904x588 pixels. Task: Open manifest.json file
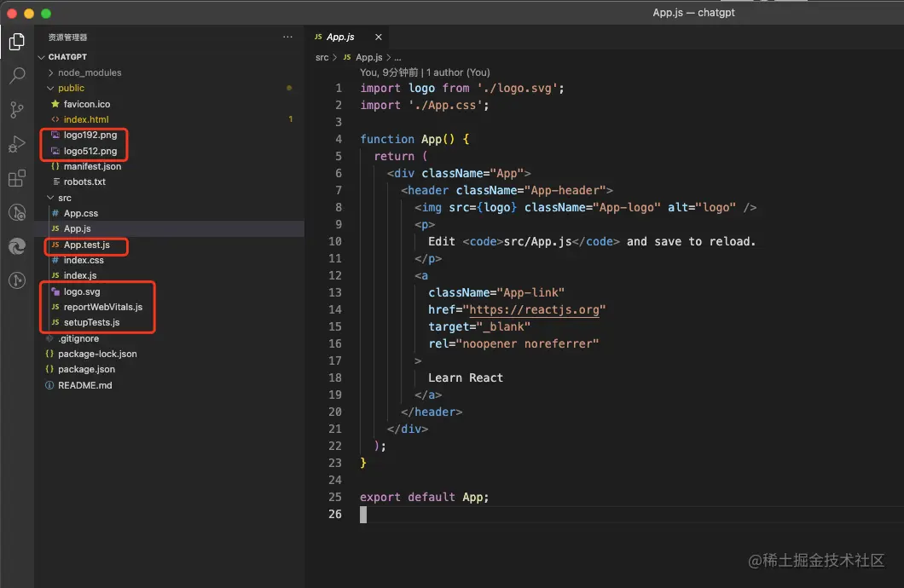tap(92, 166)
